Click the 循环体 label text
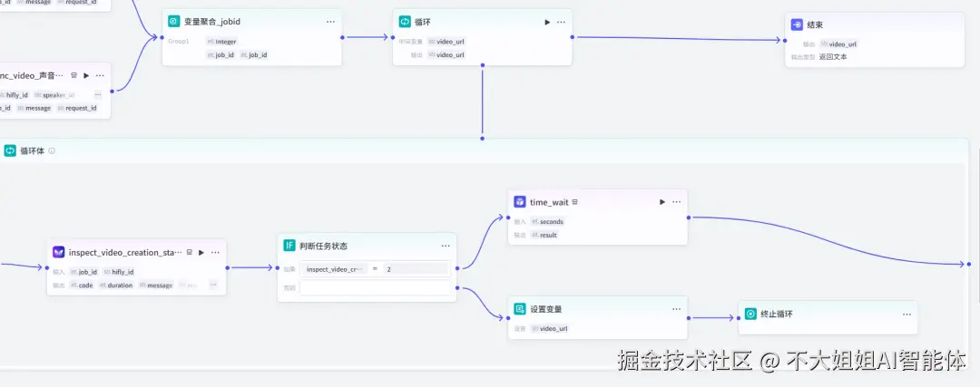The height and width of the screenshot is (387, 980). [33, 150]
